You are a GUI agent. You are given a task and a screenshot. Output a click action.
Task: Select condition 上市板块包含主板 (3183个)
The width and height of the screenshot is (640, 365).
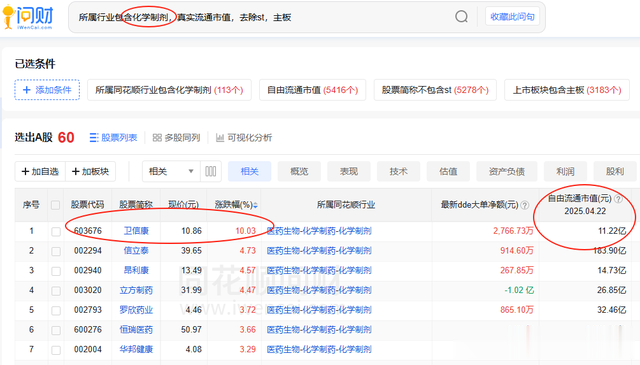pyautogui.click(x=567, y=90)
